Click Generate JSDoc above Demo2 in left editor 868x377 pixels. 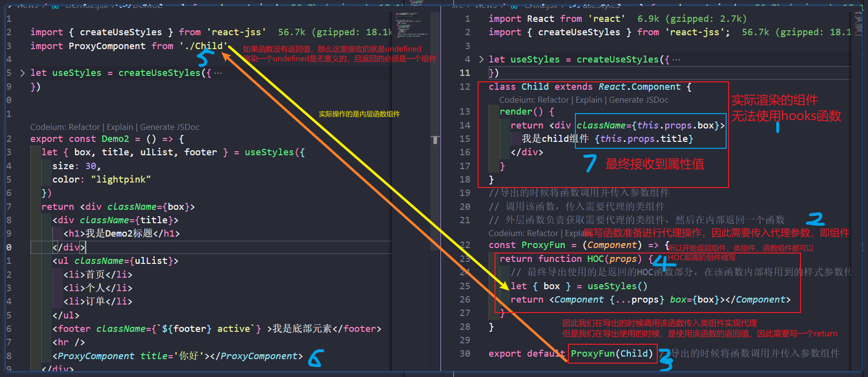170,127
